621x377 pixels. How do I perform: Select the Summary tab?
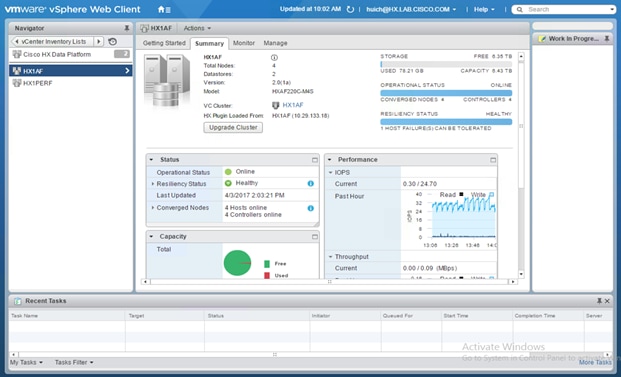point(209,44)
